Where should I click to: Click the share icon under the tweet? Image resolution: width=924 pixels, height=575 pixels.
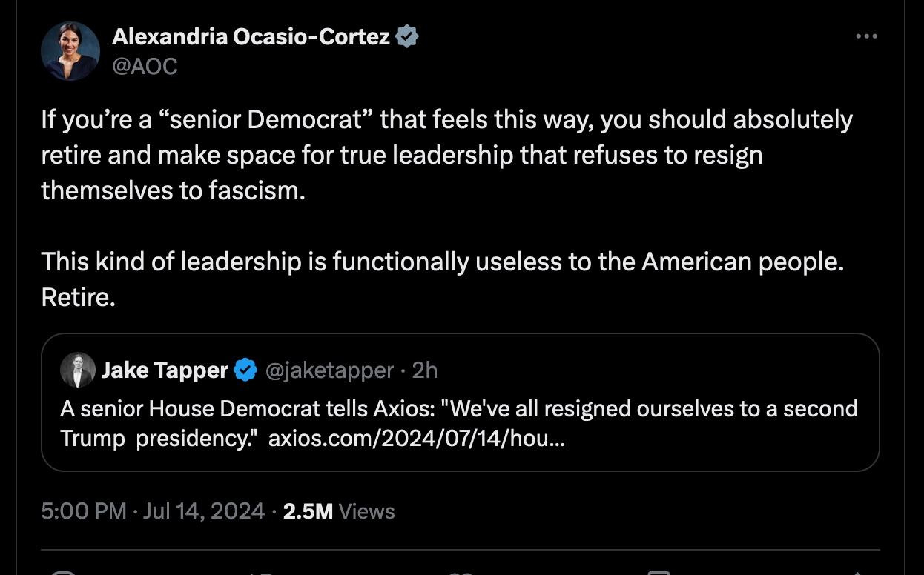point(857,572)
